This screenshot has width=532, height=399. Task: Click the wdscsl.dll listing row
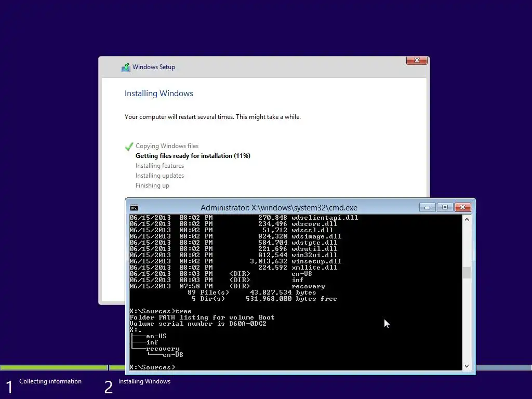(231, 230)
